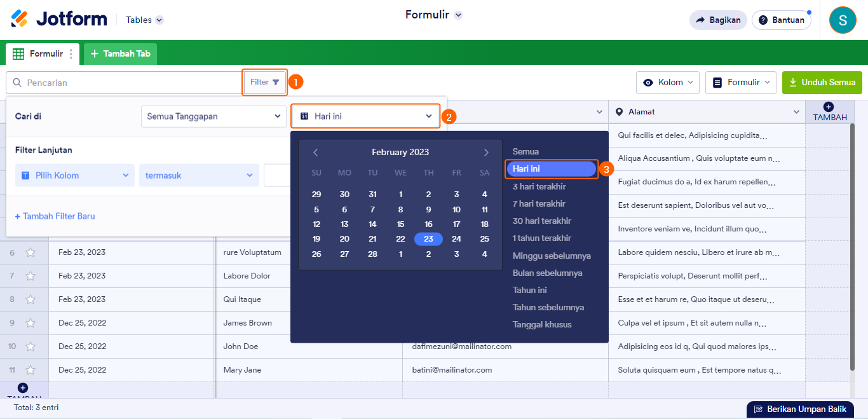Open the user avatar S menu
The width and height of the screenshot is (868, 419).
[x=843, y=20]
